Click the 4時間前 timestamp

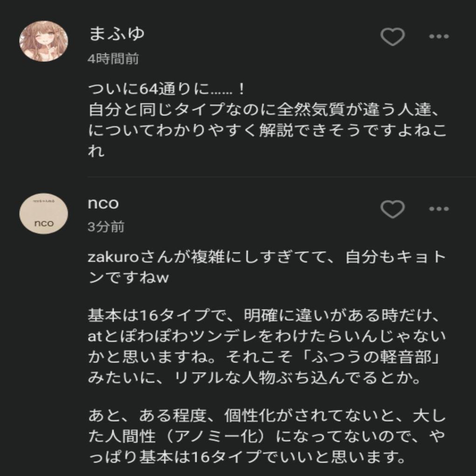pos(113,59)
